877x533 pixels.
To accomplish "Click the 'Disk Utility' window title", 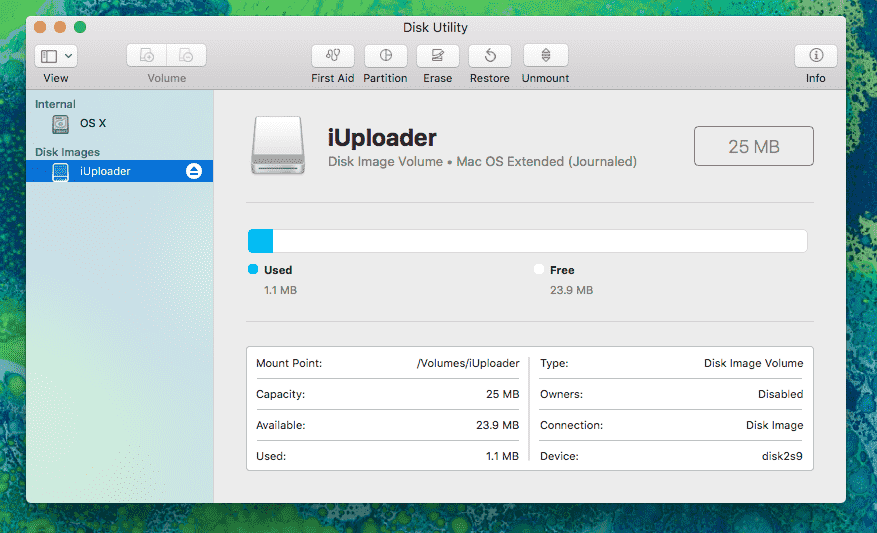I will pos(435,27).
